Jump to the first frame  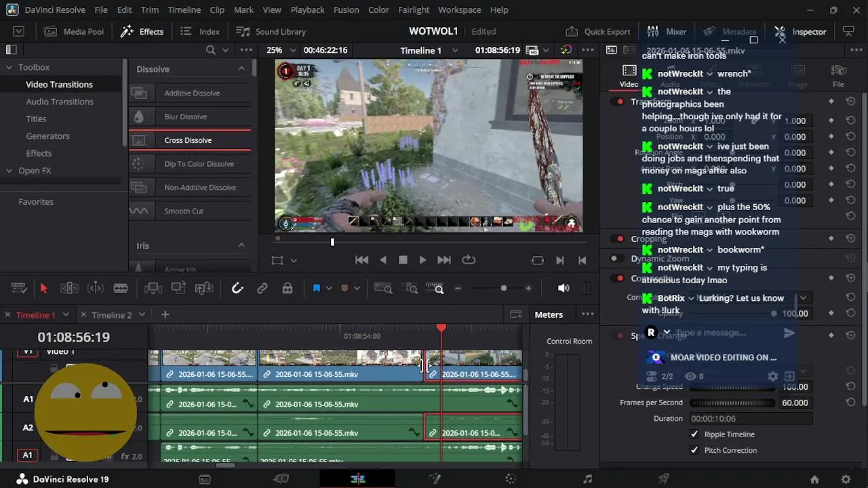tap(362, 260)
